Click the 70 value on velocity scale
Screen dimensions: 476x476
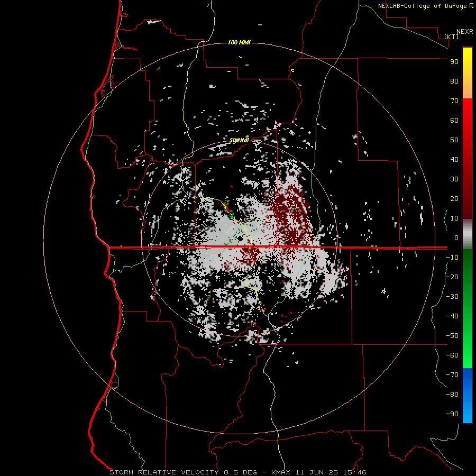[454, 101]
